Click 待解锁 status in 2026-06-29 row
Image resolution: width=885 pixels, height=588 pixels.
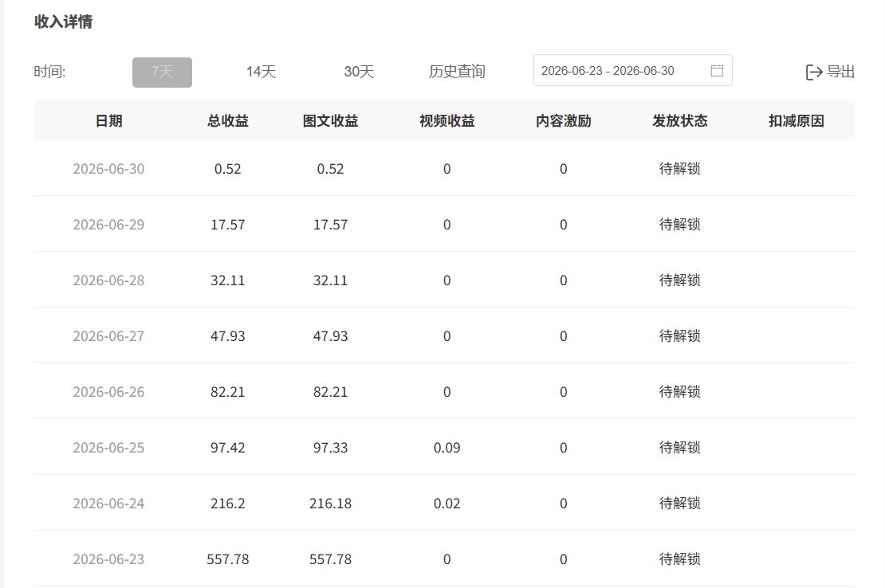pyautogui.click(x=680, y=225)
